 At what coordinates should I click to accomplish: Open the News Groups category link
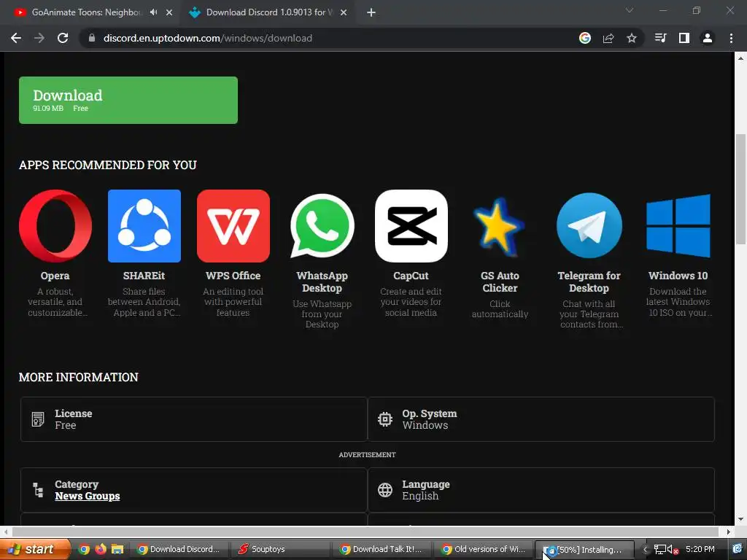pyautogui.click(x=88, y=496)
